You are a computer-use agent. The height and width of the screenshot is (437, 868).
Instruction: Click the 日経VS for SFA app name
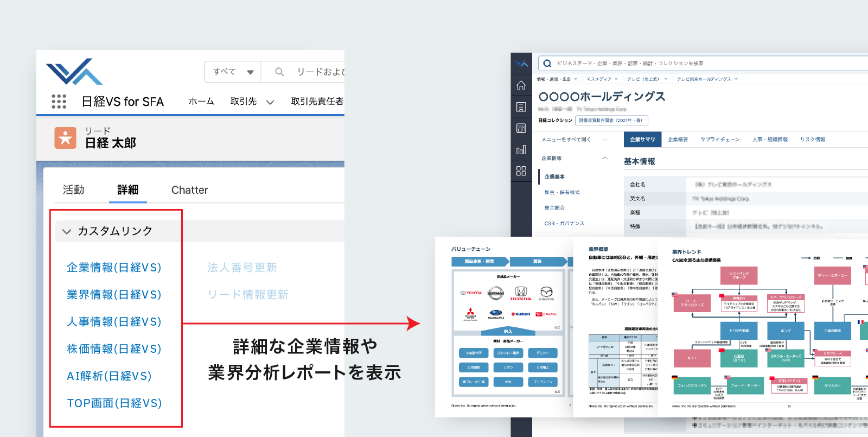123,102
